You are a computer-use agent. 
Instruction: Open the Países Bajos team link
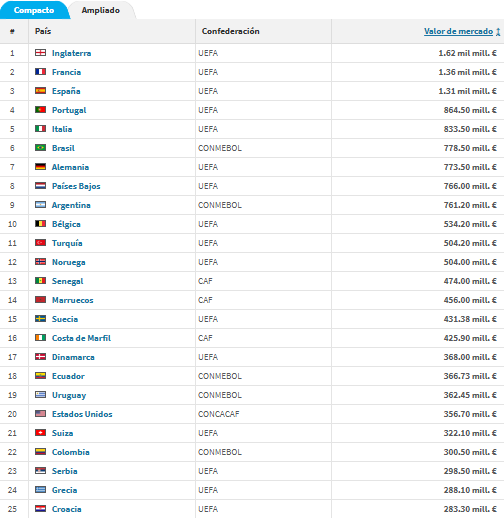click(x=76, y=186)
